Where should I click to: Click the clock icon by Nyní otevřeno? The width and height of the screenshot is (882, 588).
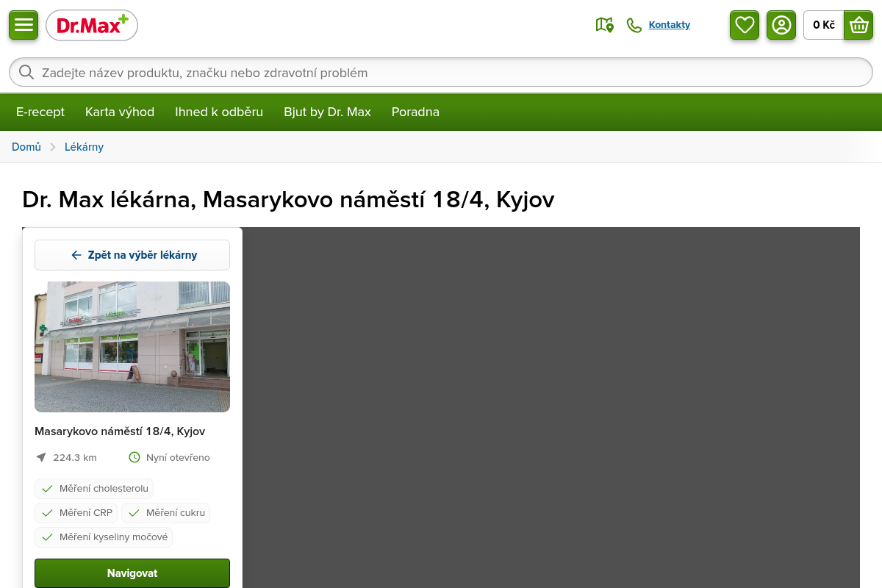pyautogui.click(x=135, y=457)
